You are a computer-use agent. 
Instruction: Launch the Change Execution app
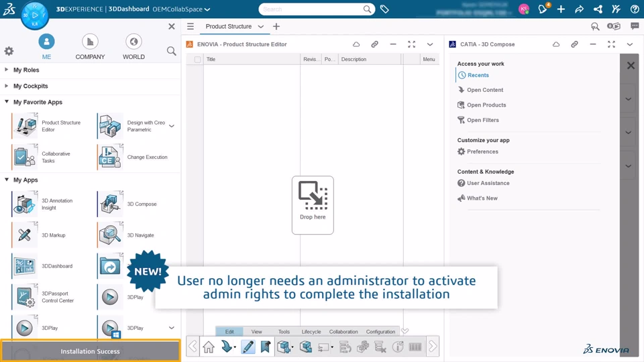coord(111,157)
